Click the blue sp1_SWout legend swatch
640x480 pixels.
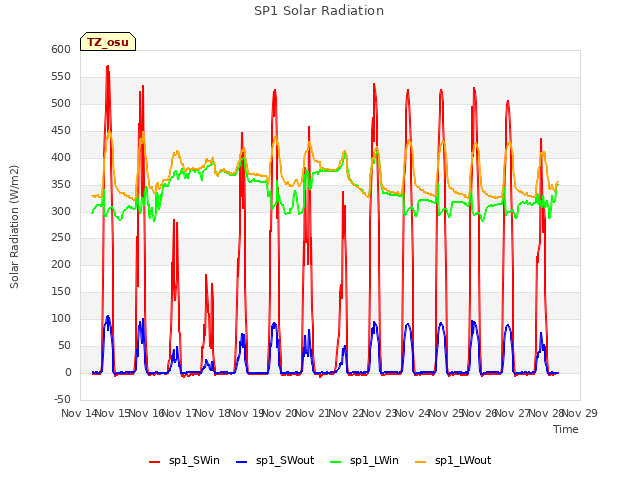tap(242, 462)
